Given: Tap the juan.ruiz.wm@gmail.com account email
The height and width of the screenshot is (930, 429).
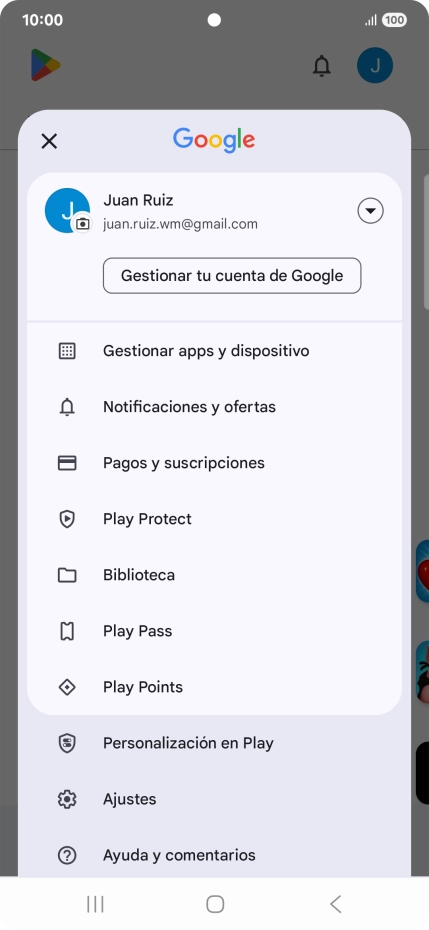Looking at the screenshot, I should coord(180,224).
